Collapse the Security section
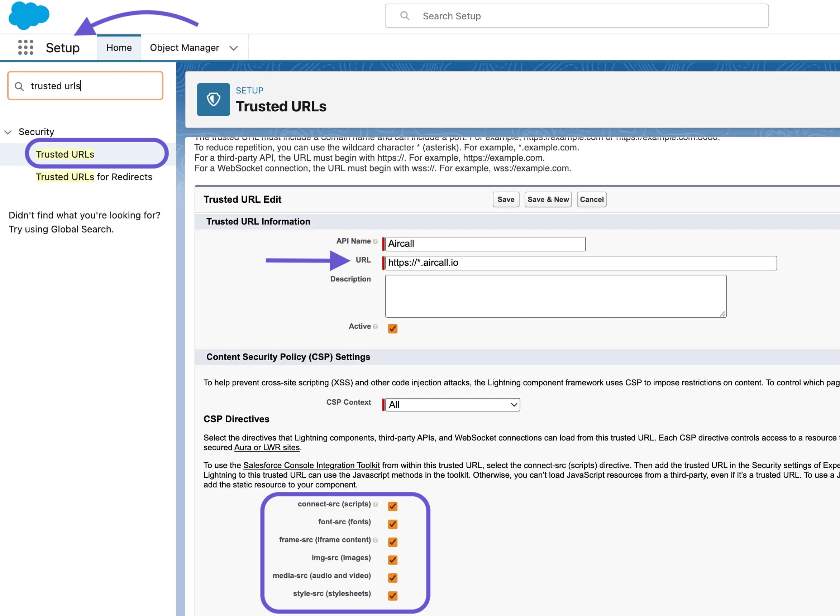This screenshot has width=840, height=616. pos(8,132)
